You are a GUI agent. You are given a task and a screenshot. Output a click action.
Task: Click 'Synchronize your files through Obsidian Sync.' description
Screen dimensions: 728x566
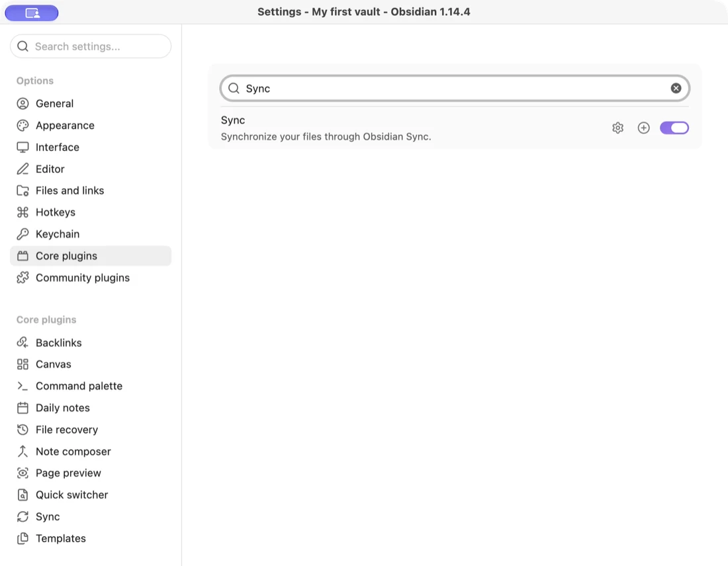click(x=326, y=136)
